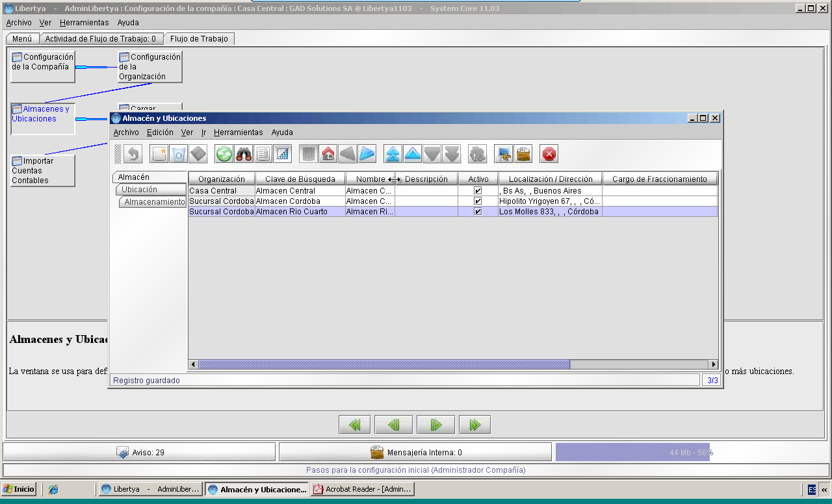Open Configuración de la Compañía workflow node

click(43, 66)
